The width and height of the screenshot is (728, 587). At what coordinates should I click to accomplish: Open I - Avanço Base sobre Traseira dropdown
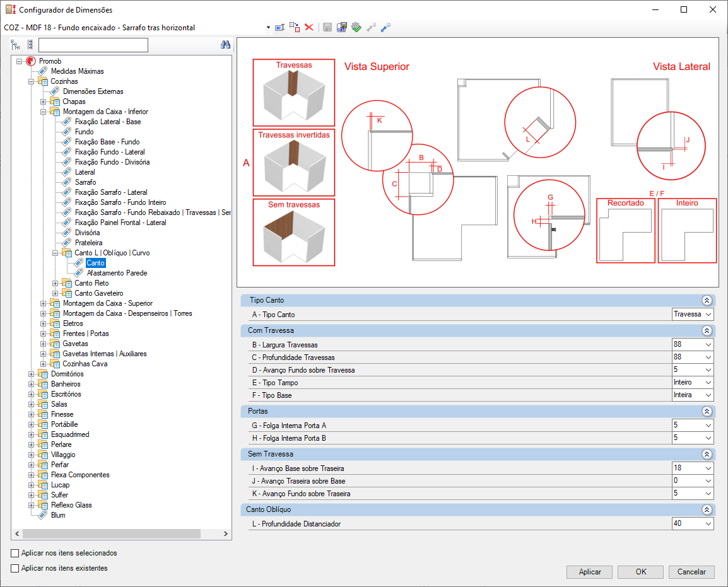tap(708, 468)
